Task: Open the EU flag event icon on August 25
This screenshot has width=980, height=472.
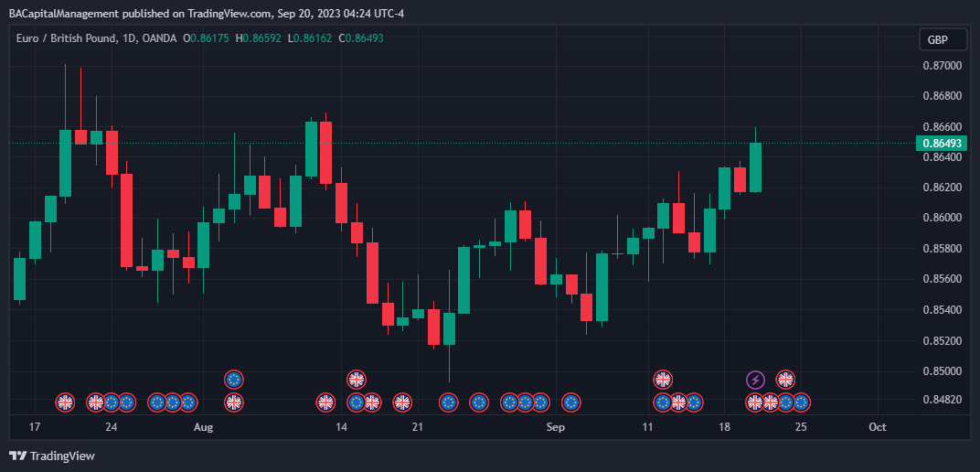Action: click(479, 402)
